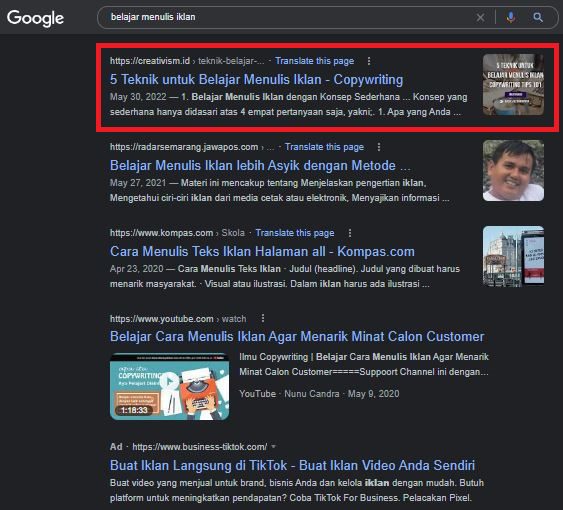563x510 pixels.
Task: Click the creativism.id result thumbnail image
Action: (513, 84)
